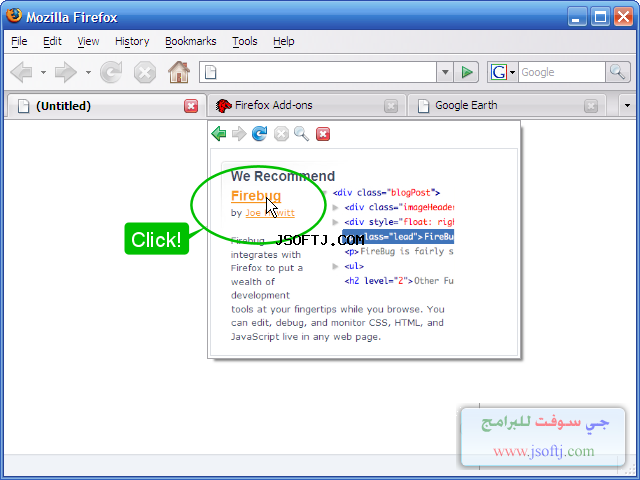Click the search magnifier button
Image resolution: width=640 pixels, height=480 pixels.
pos(618,72)
